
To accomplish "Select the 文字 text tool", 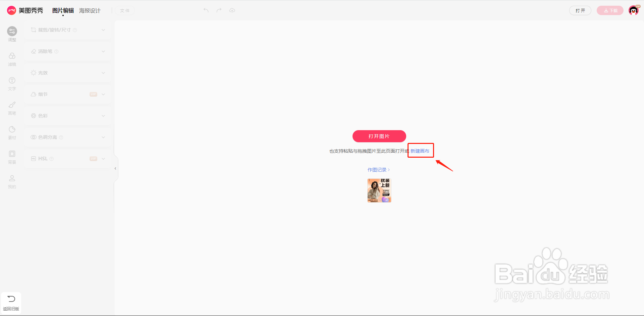I will [x=12, y=84].
